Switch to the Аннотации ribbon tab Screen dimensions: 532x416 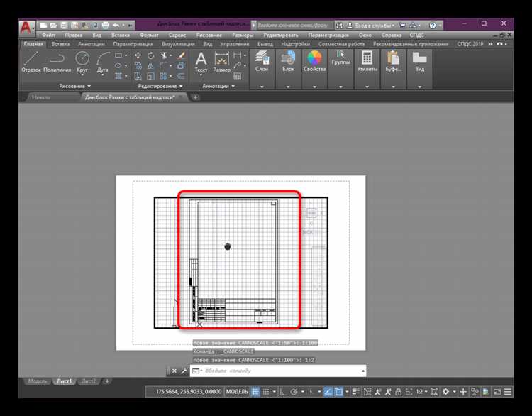(92, 44)
